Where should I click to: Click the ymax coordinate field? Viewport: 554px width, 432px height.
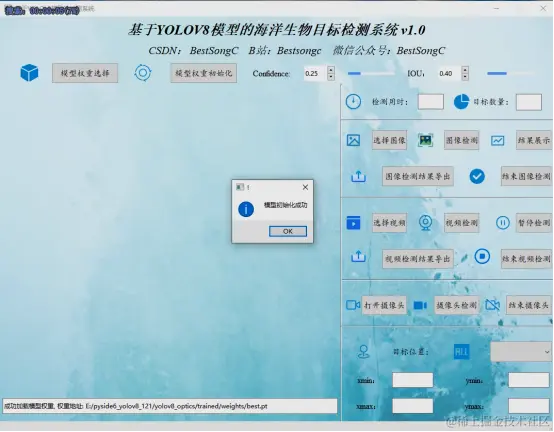tap(529, 406)
